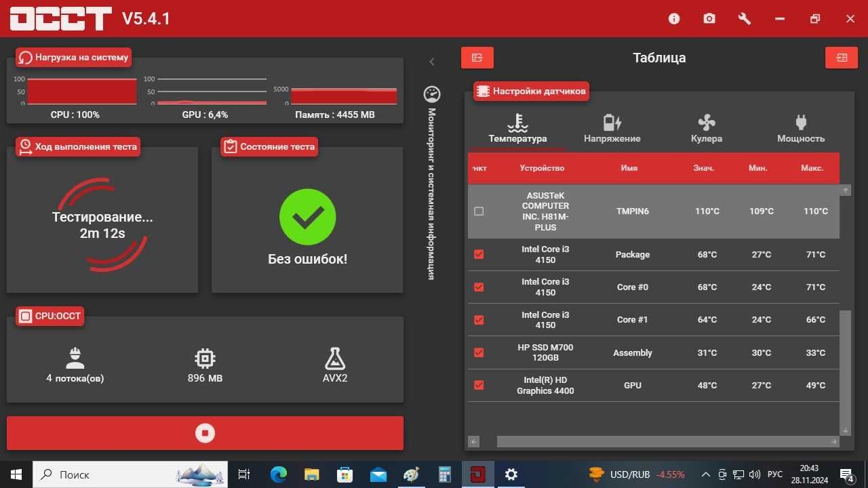868x488 pixels.
Task: Click the CPU load graph
Action: [x=82, y=91]
